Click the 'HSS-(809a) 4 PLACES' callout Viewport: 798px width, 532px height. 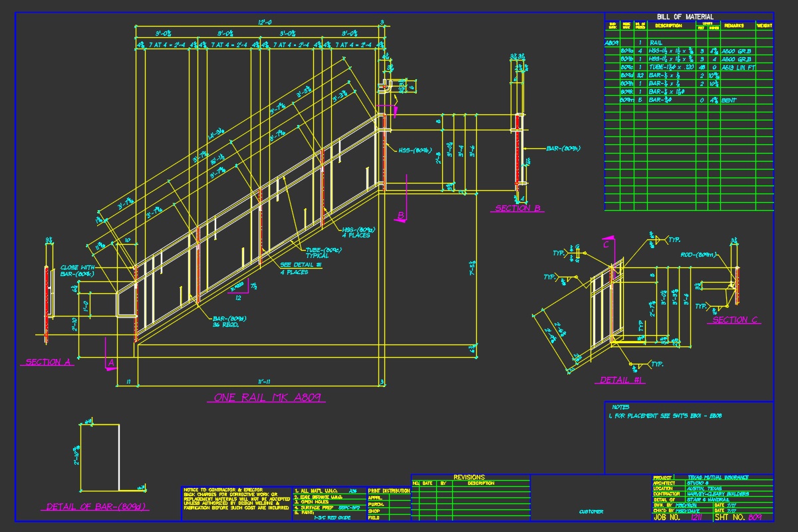pyautogui.click(x=359, y=231)
